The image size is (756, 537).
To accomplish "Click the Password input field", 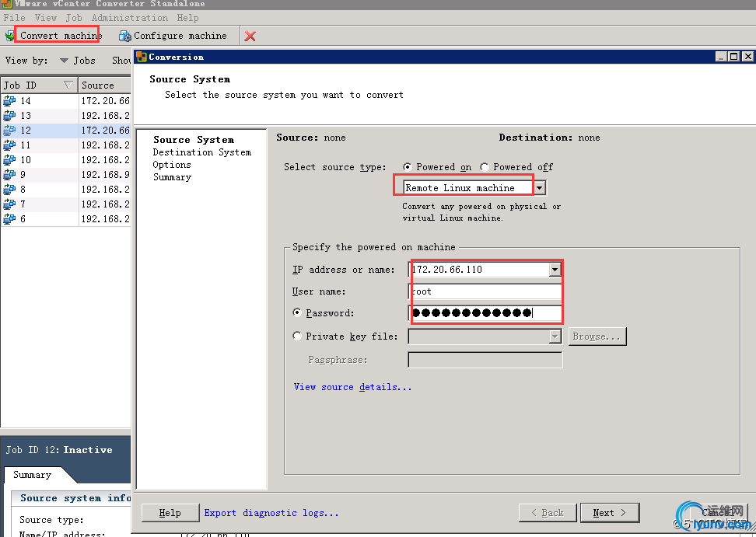I will click(485, 313).
